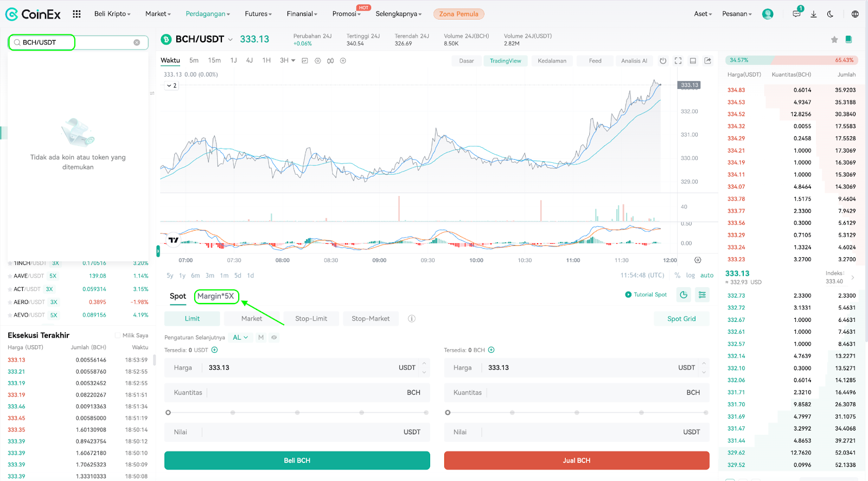Open chart time zone settings gear

pyautogui.click(x=698, y=260)
